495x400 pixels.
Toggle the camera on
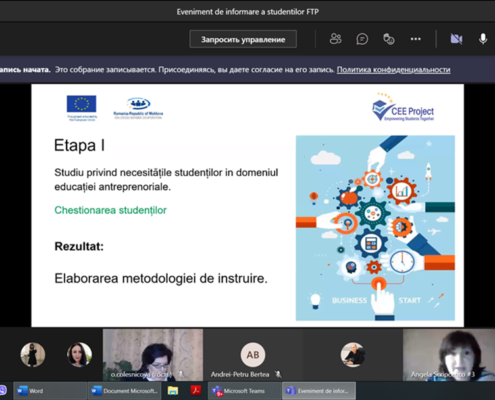click(456, 39)
